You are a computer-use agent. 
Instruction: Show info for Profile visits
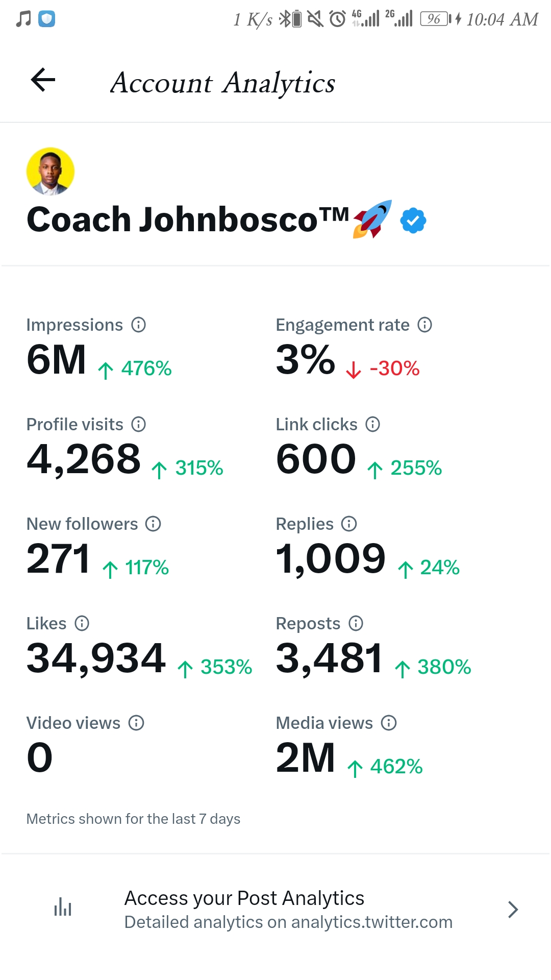[138, 424]
